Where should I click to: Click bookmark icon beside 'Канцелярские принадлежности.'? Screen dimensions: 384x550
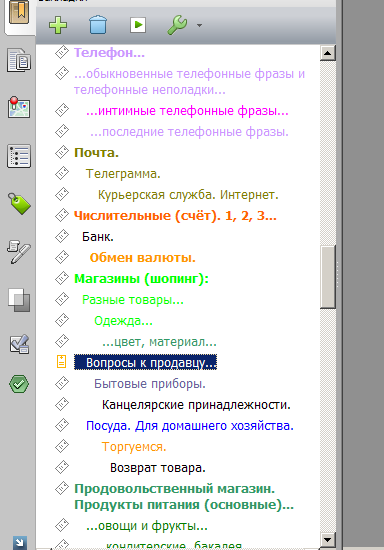[x=62, y=404]
